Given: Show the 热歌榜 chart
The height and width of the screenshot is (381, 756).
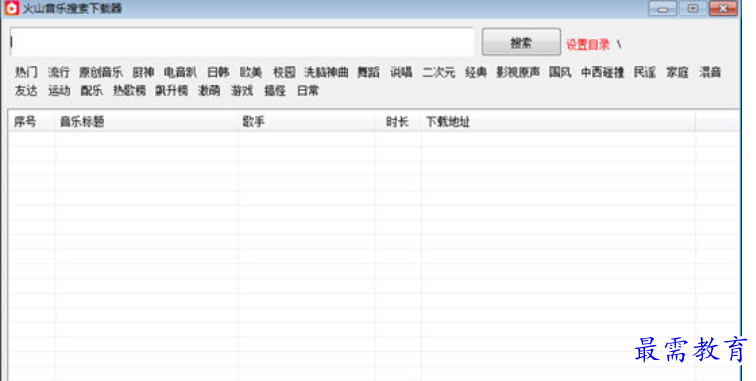Looking at the screenshot, I should click(x=129, y=91).
